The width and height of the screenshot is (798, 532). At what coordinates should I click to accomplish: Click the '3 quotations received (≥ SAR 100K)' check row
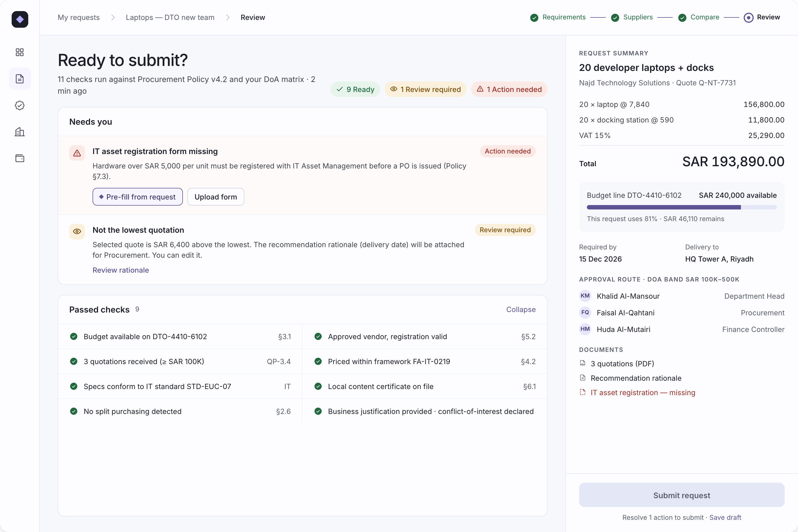[180, 361]
